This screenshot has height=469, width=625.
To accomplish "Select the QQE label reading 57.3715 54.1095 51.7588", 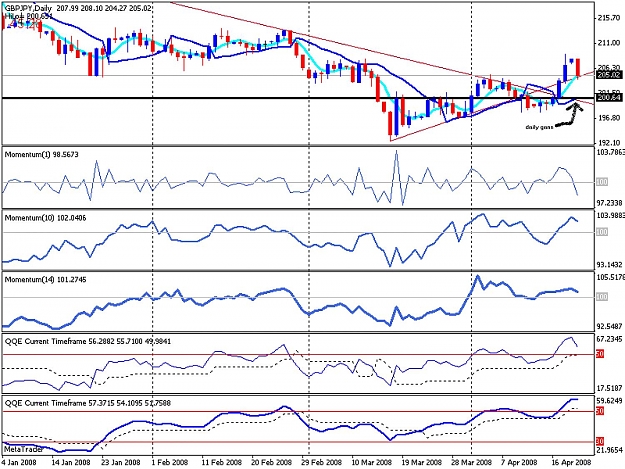I will pos(88,403).
